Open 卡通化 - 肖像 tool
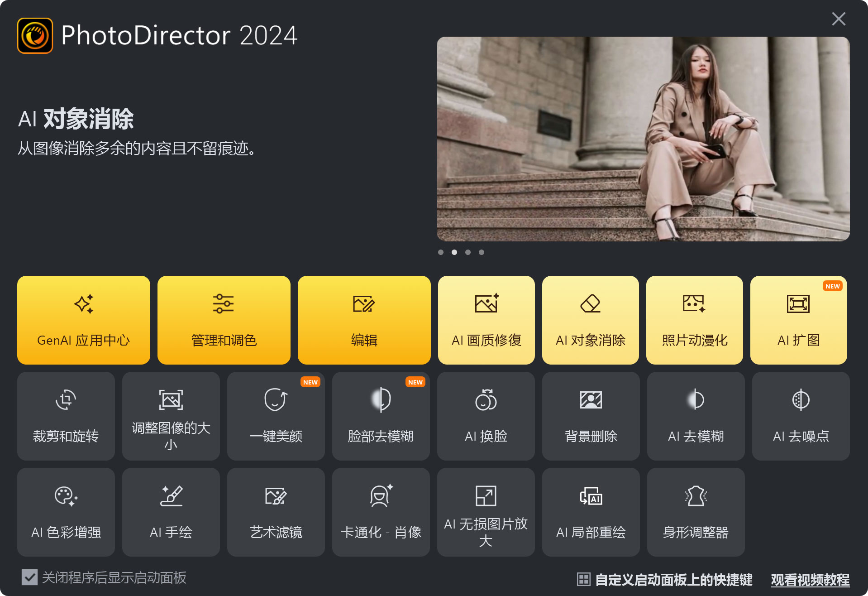 pyautogui.click(x=381, y=512)
